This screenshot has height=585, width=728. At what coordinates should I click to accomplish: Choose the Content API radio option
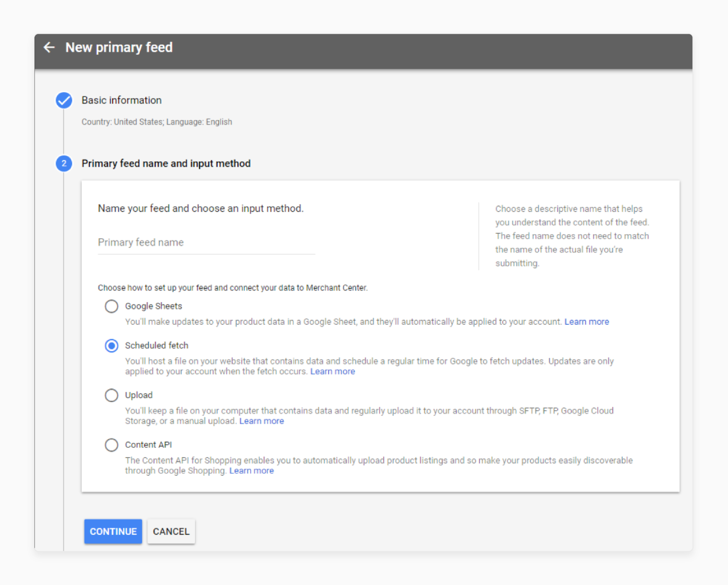112,445
